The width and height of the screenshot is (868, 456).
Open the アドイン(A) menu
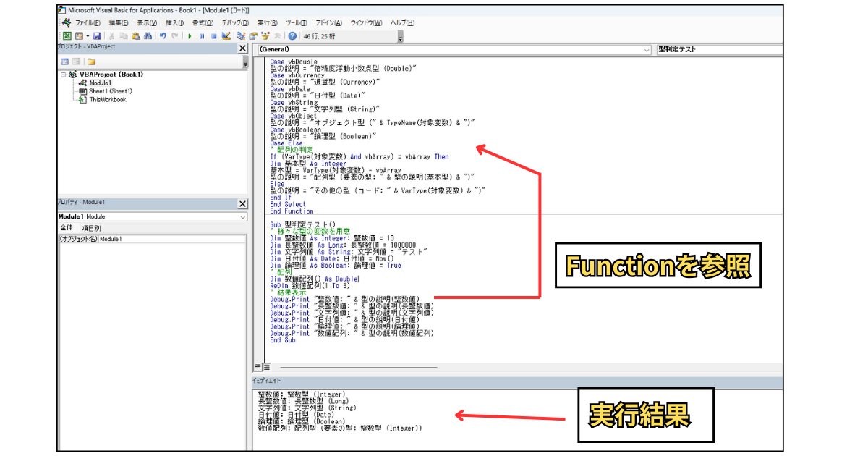(329, 22)
